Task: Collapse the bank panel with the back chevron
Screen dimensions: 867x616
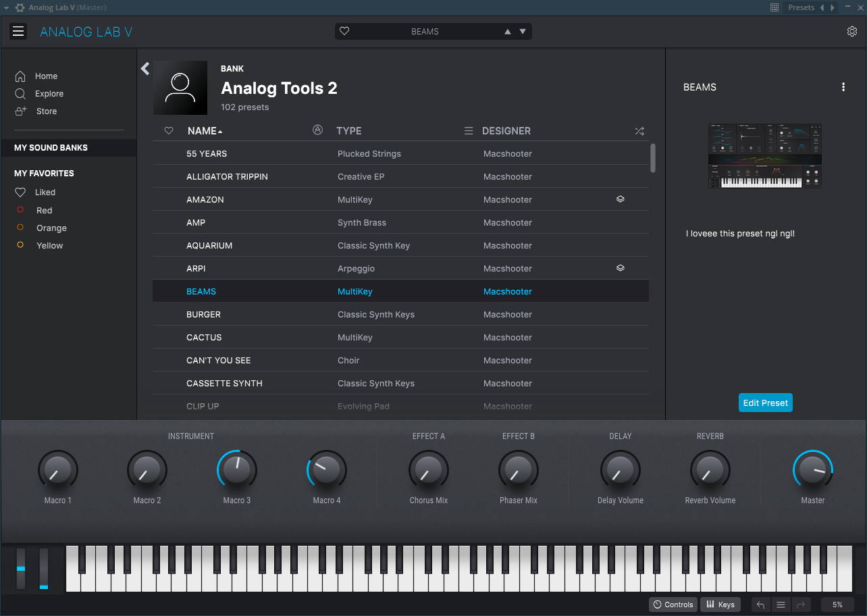Action: click(144, 68)
